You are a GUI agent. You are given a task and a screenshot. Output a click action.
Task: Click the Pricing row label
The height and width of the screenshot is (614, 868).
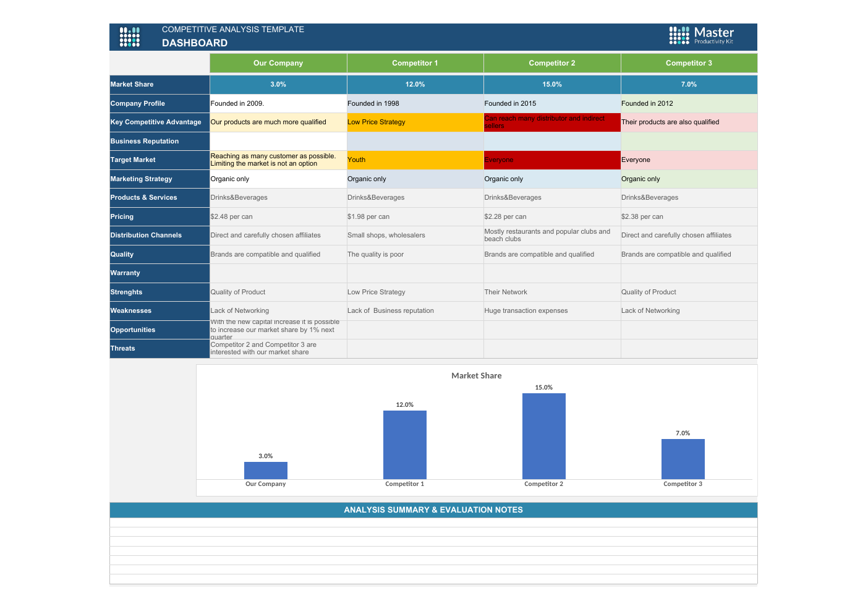pyautogui.click(x=160, y=217)
